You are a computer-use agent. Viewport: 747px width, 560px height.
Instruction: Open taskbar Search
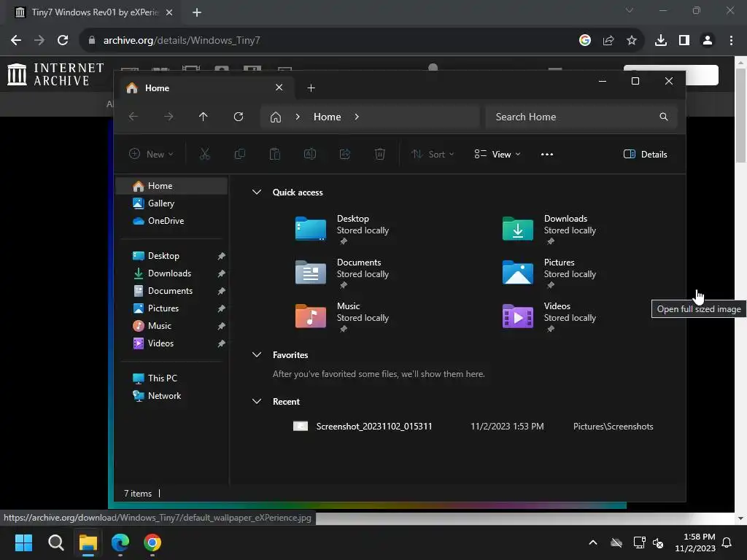coord(55,542)
